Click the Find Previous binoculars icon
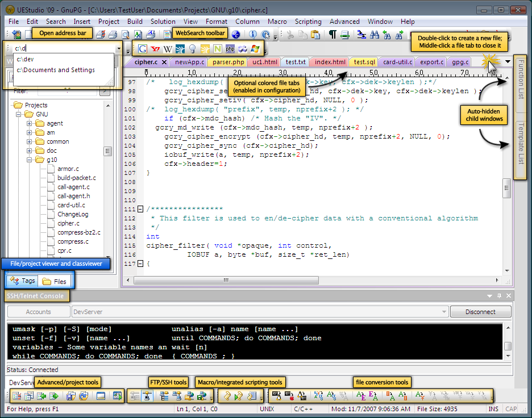 pyautogui.click(x=387, y=34)
